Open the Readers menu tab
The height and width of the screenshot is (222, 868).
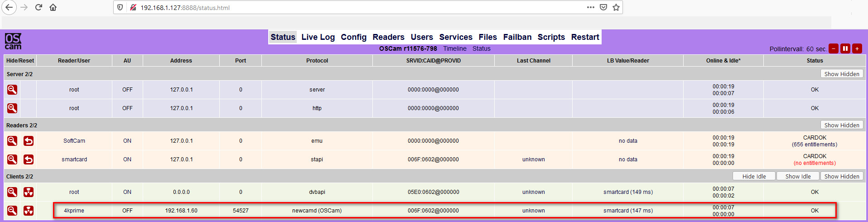coord(389,37)
